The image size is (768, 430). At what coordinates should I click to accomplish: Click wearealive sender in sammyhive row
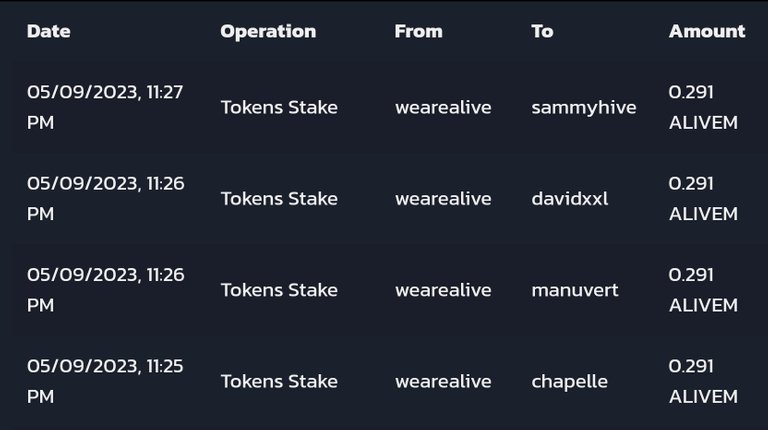pyautogui.click(x=443, y=108)
